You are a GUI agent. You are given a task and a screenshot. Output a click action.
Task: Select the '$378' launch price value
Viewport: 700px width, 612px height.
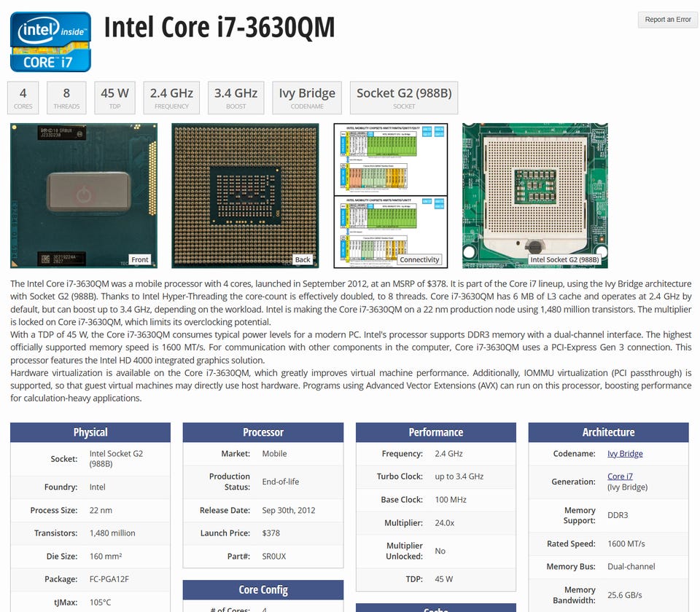[x=271, y=533]
